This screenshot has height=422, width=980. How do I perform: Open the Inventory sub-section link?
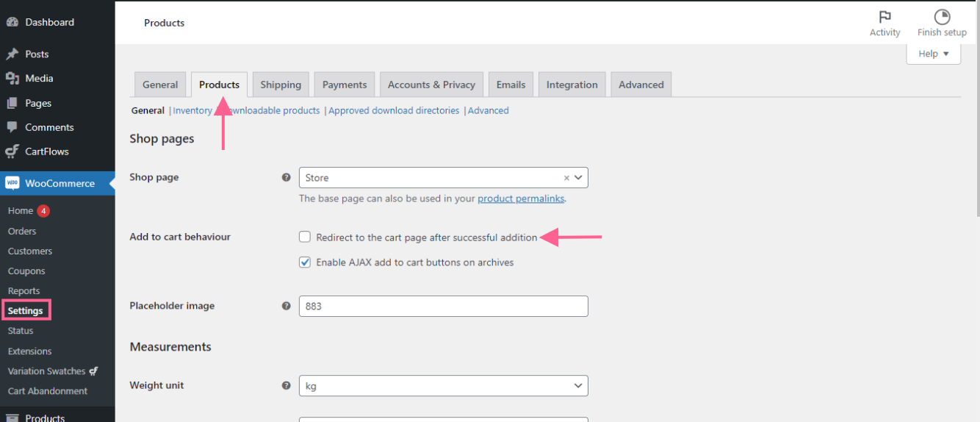192,110
